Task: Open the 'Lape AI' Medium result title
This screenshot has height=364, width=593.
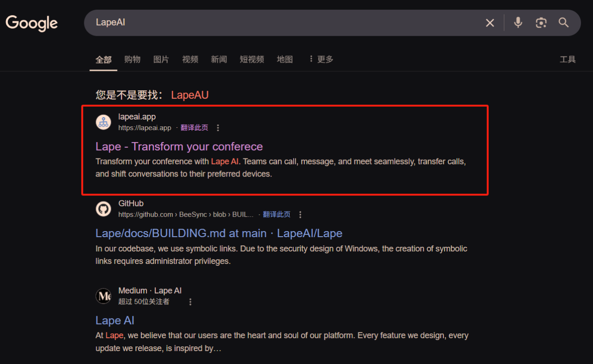Action: (x=115, y=320)
